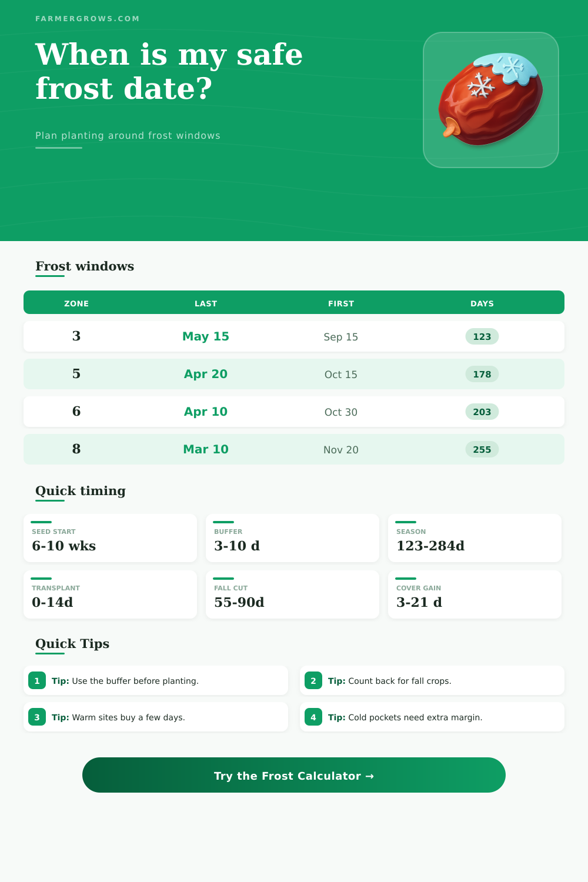Click the 'Quick timing' section heading
This screenshot has width=588, height=882.
[x=81, y=491]
